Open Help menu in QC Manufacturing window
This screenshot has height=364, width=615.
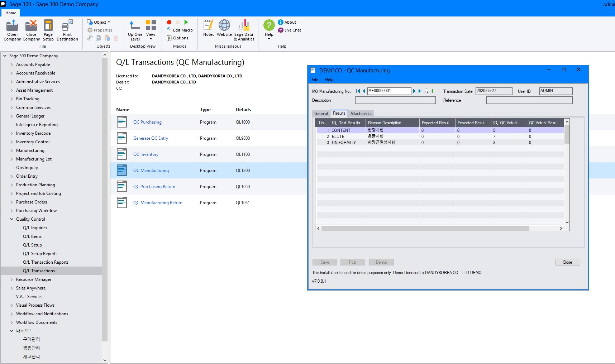coord(329,80)
